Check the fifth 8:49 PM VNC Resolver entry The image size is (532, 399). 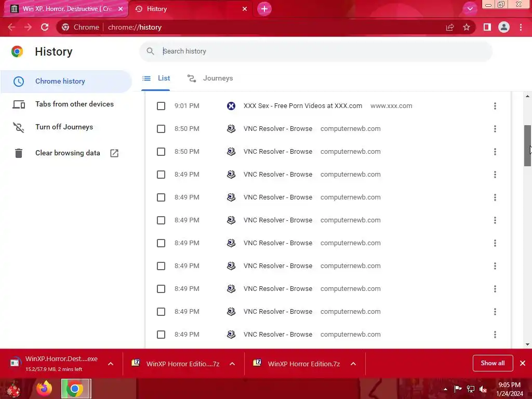click(x=161, y=265)
